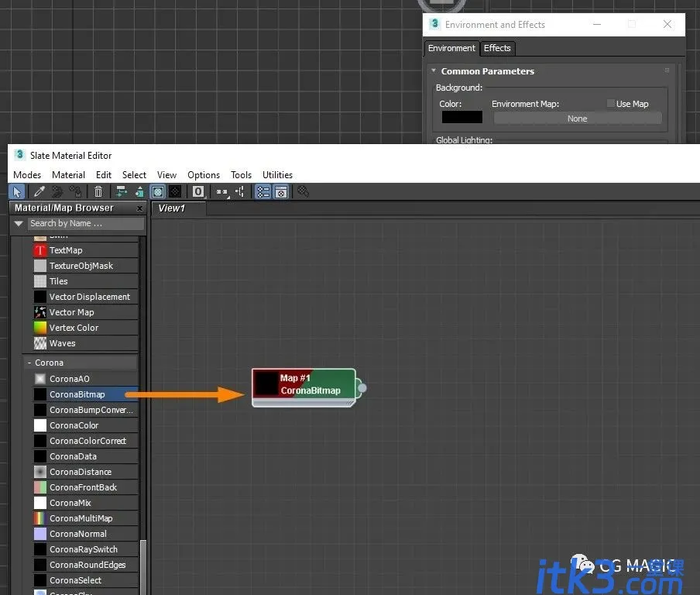Click Select by Material icon

pos(304,192)
